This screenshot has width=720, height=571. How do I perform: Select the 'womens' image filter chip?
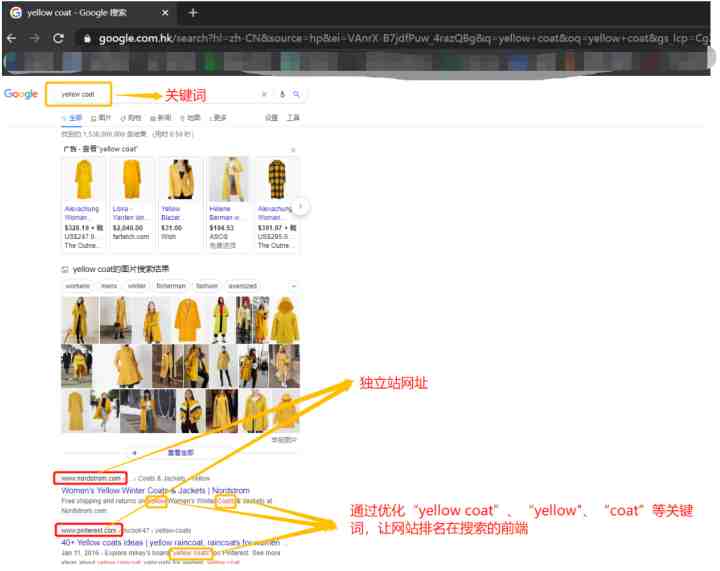(x=78, y=286)
